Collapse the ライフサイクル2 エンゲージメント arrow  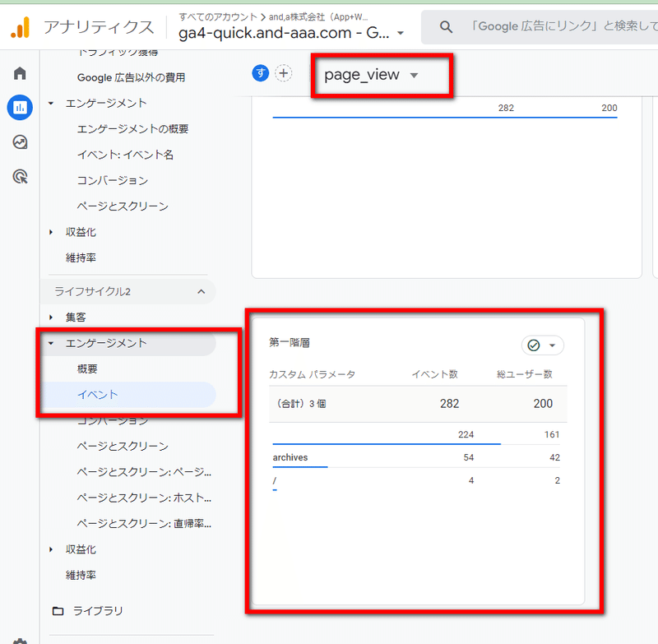point(51,343)
